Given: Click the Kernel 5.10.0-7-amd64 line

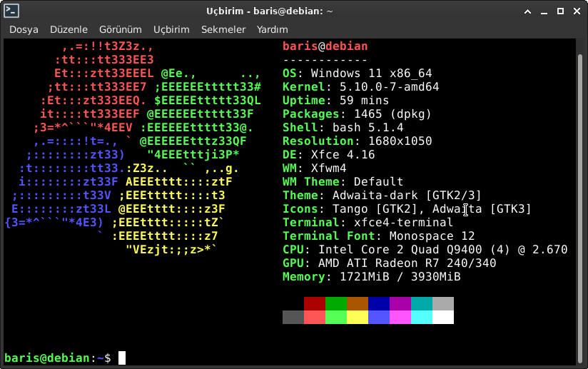Looking at the screenshot, I should pyautogui.click(x=361, y=86).
